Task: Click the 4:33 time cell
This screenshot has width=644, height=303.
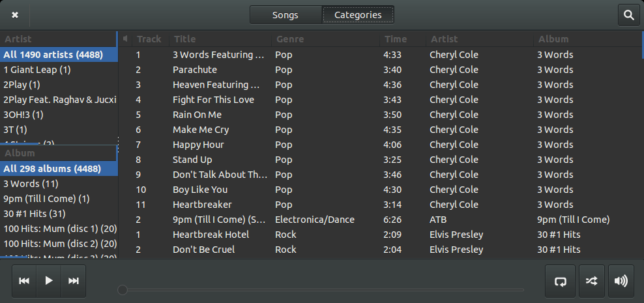Action: [392, 55]
